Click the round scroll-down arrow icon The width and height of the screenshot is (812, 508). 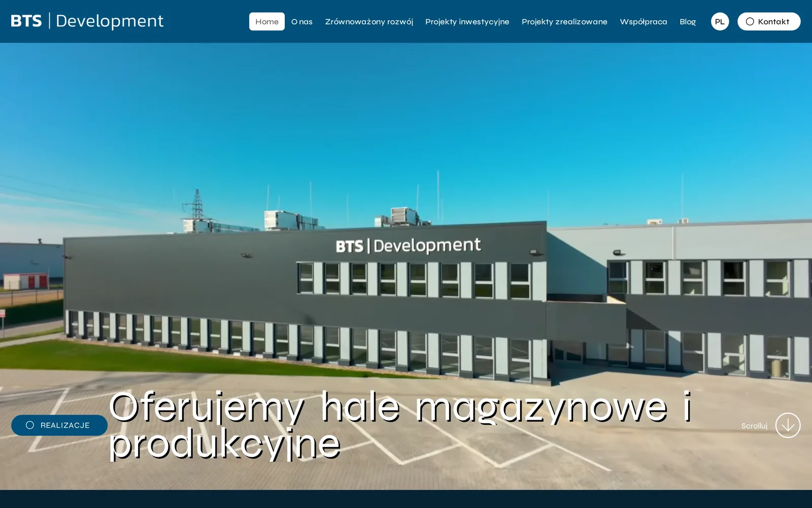pyautogui.click(x=788, y=425)
